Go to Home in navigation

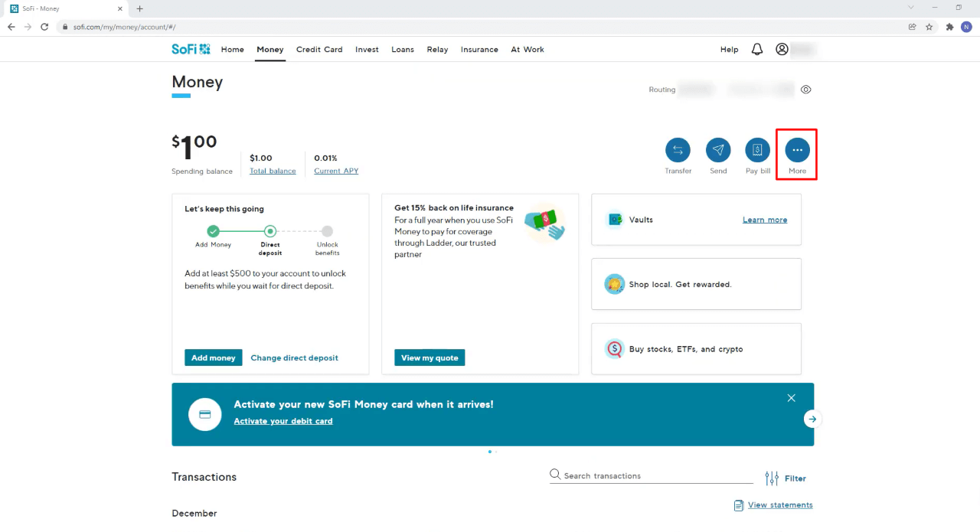pos(233,49)
